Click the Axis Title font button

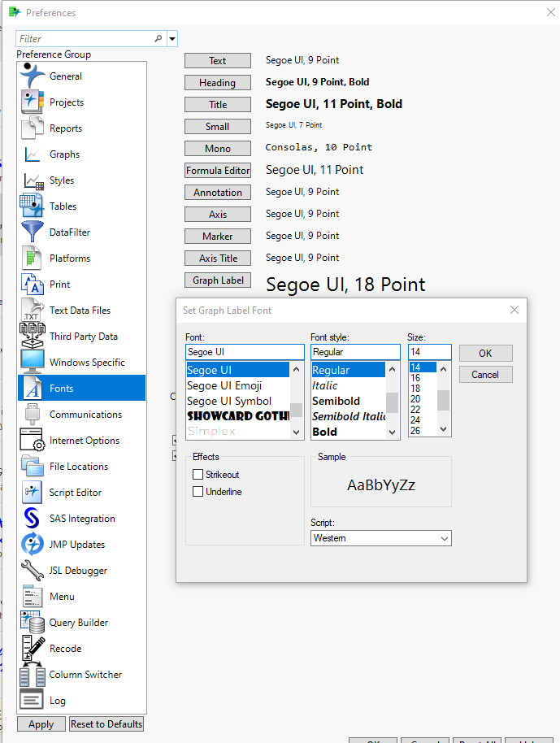218,259
